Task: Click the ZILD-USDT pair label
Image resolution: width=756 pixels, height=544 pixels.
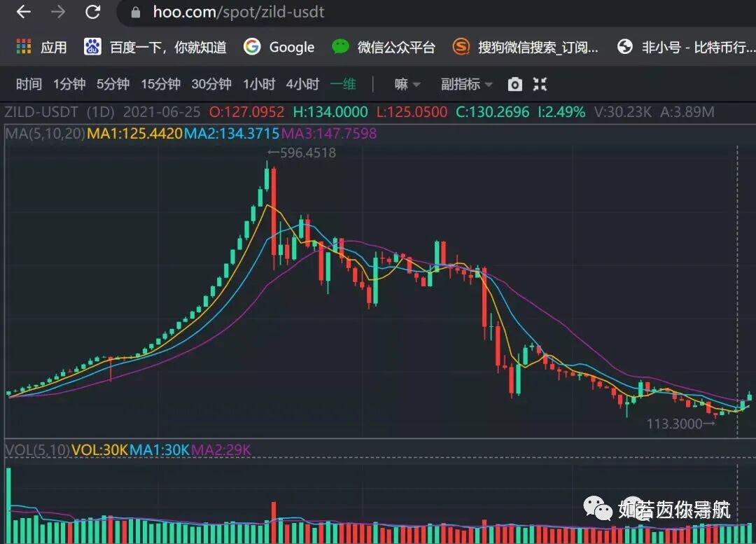Action: [x=41, y=112]
